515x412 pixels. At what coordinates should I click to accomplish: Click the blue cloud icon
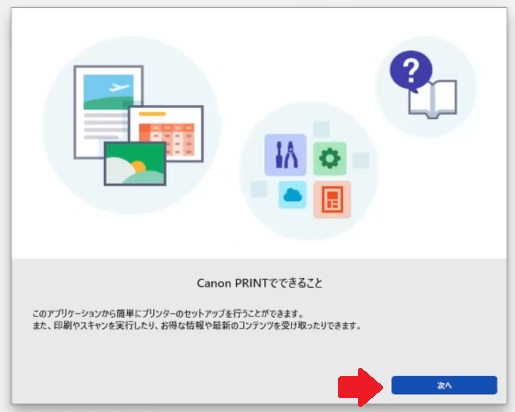point(292,195)
